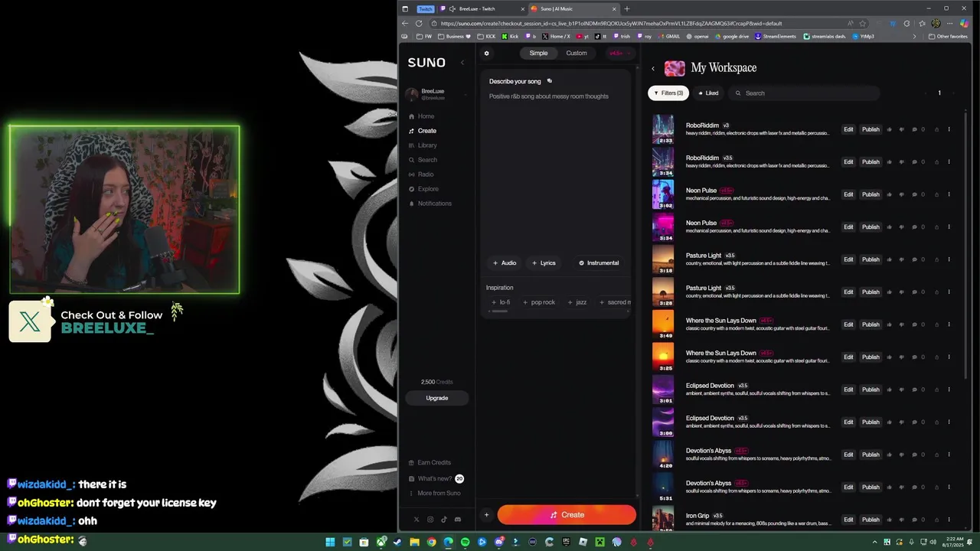Open Windows Start menu
The image size is (980, 551).
pos(330,542)
